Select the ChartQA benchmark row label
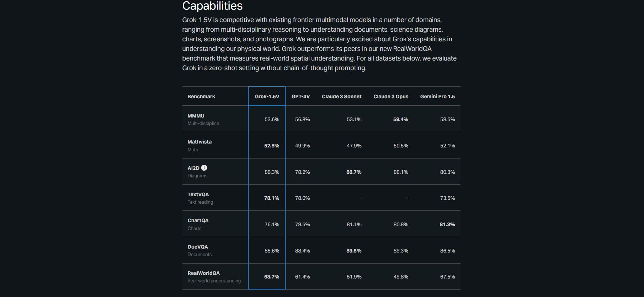This screenshot has height=297, width=644. [198, 220]
